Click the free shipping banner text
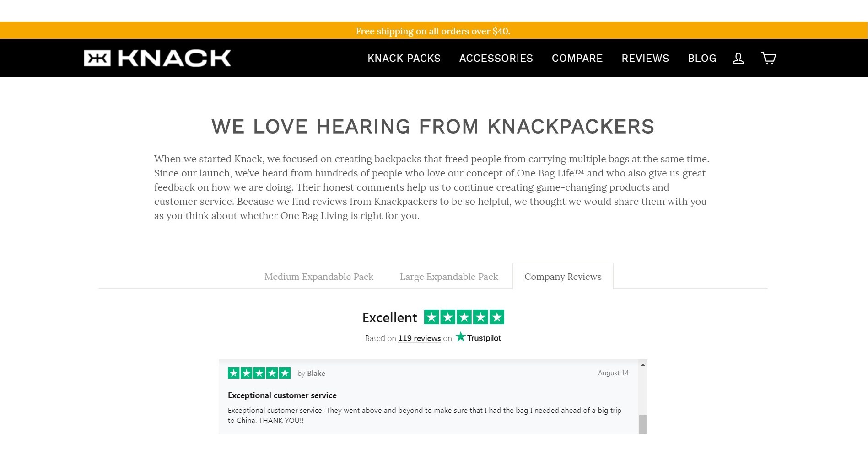The width and height of the screenshot is (868, 454). [x=433, y=31]
